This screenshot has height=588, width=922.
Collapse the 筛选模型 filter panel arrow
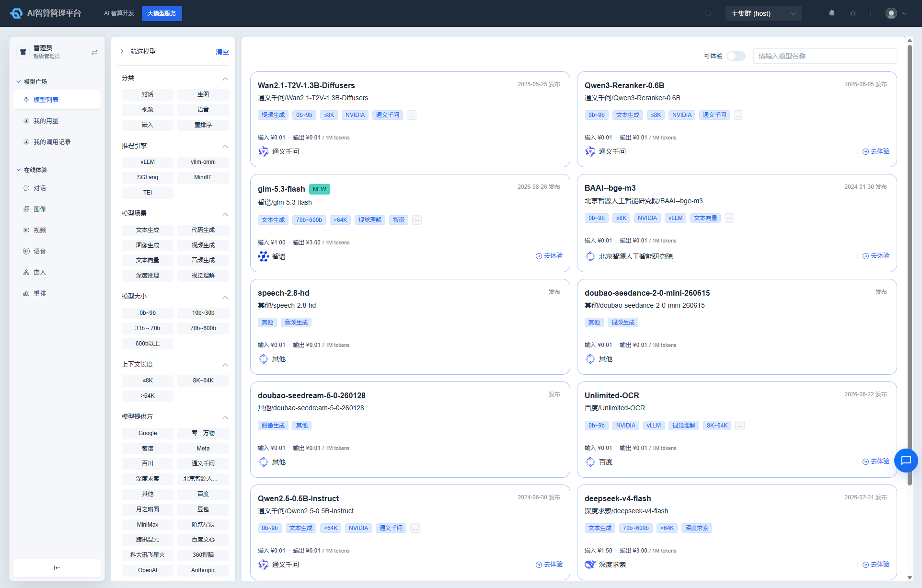(122, 51)
